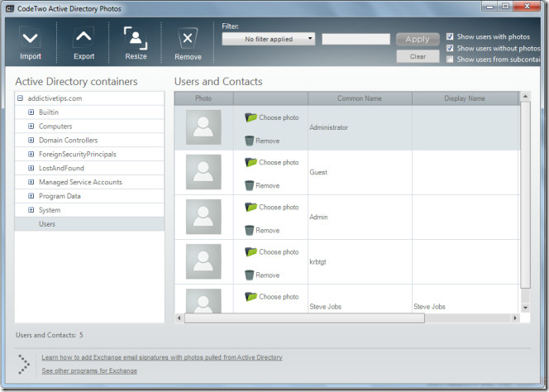Viewport: 549px width, 392px height.
Task: Click the horizontal scrollbar thumb
Action: tap(304, 318)
